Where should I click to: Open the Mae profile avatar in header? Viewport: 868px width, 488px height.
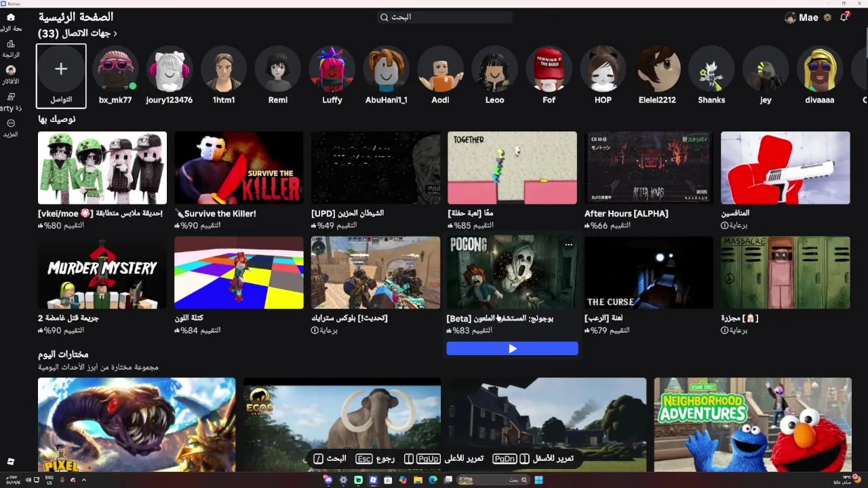click(790, 18)
